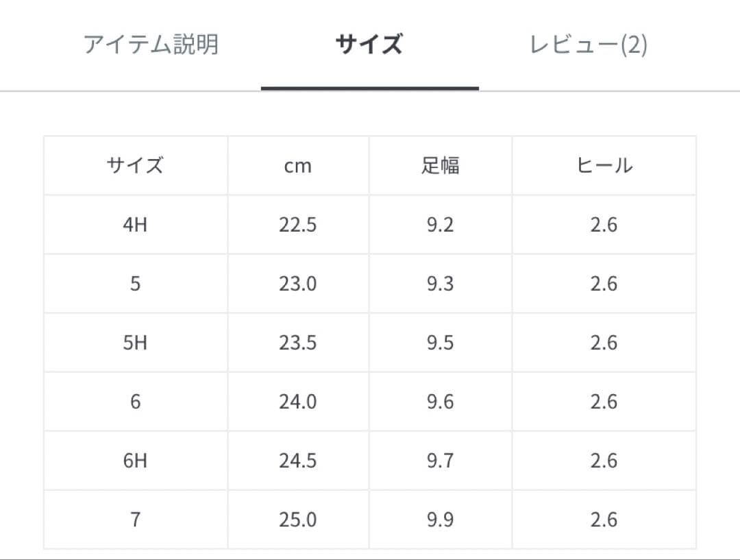Click the 9.3 foot width value

pos(440,283)
